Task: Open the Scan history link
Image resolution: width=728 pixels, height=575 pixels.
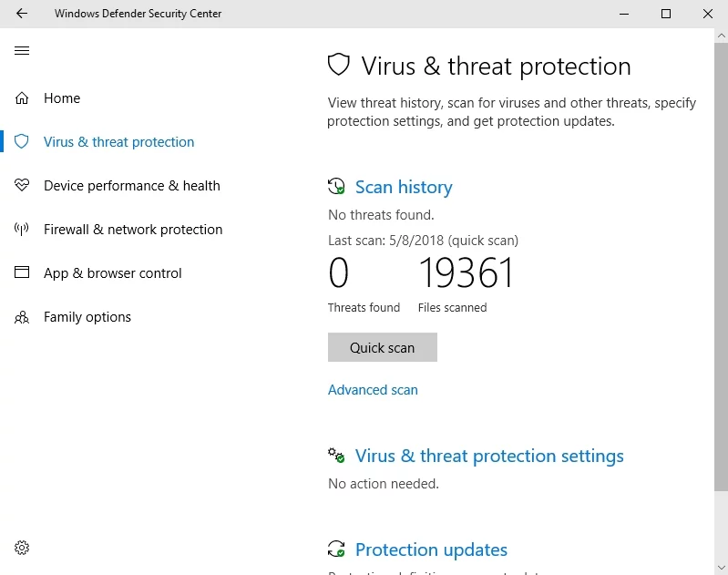Action: click(x=404, y=187)
